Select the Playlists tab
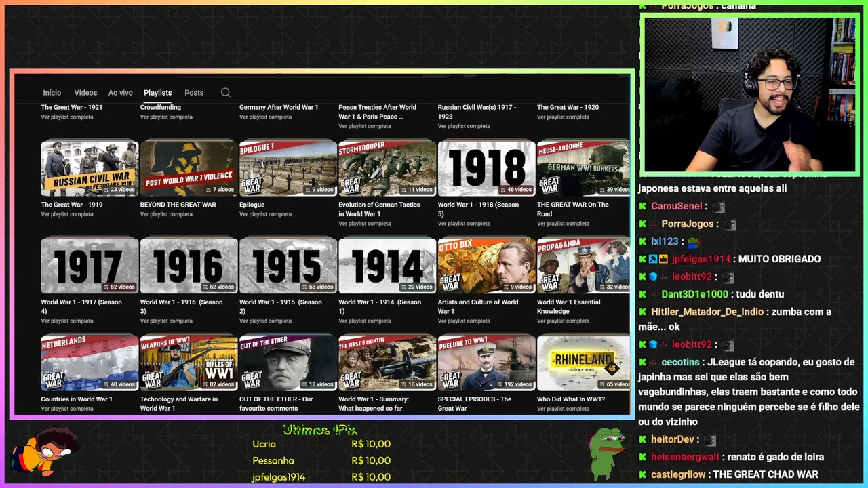868x488 pixels. pyautogui.click(x=158, y=93)
